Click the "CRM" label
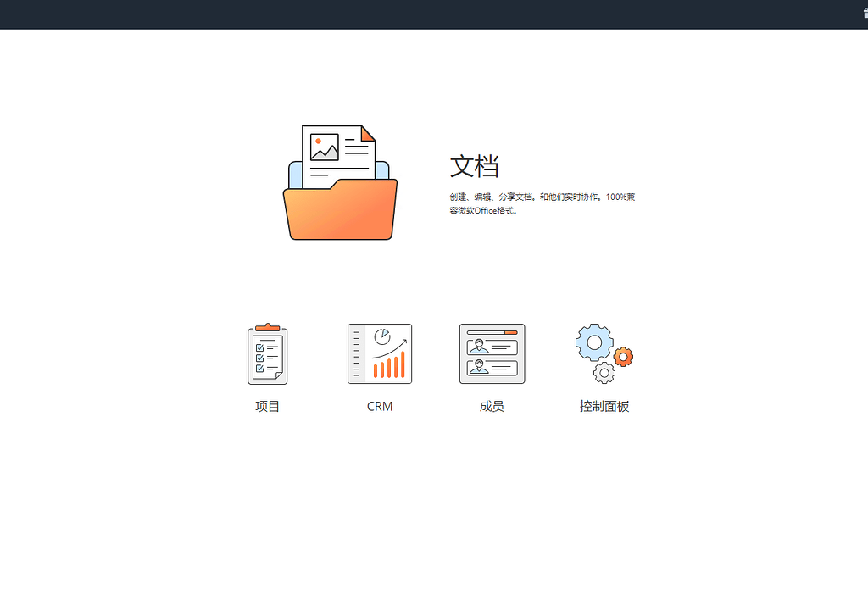Image resolution: width=868 pixels, height=611 pixels. click(x=379, y=406)
